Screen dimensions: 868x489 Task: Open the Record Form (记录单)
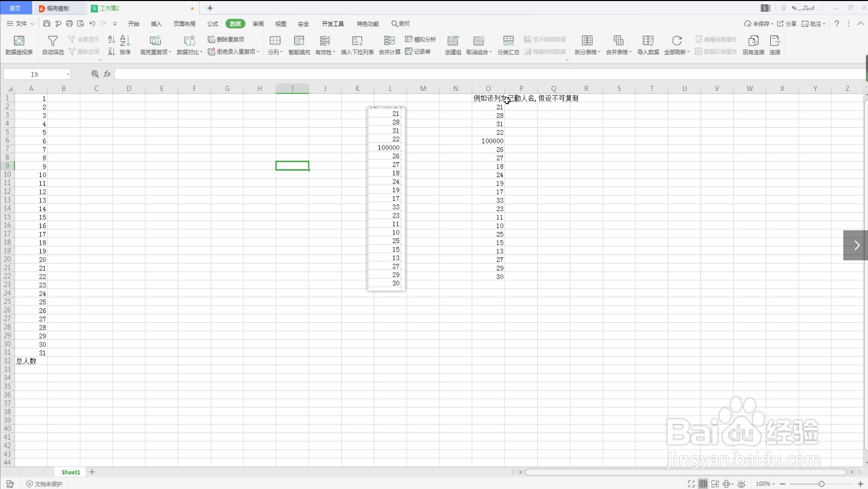(x=418, y=52)
